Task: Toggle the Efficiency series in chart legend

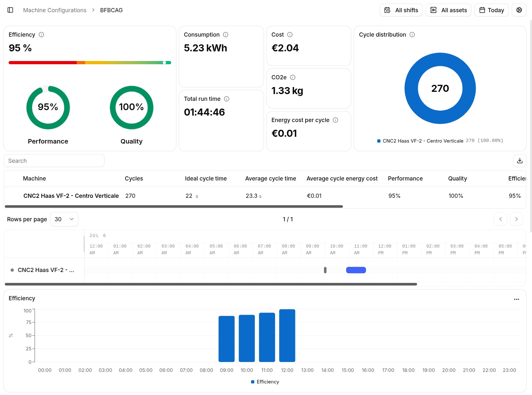Action: 265,382
